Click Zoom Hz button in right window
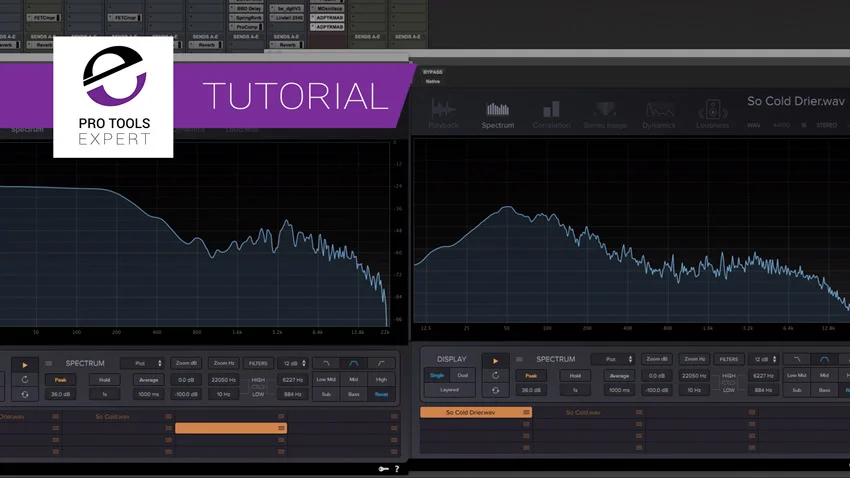This screenshot has height=478, width=850. 694,359
